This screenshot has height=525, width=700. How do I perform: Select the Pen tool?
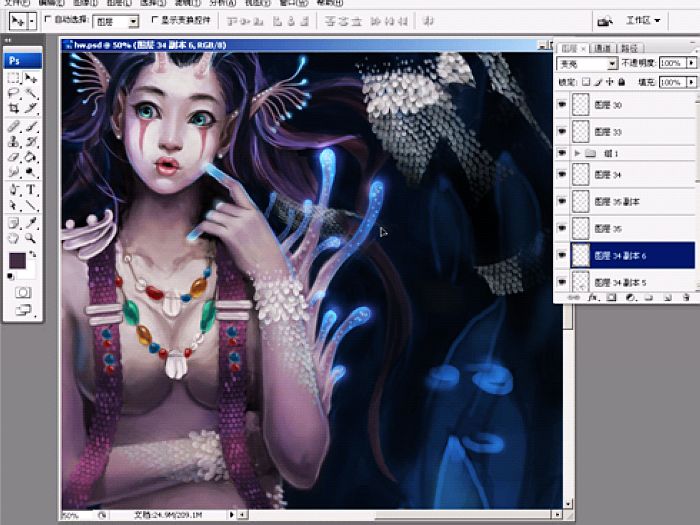(13, 190)
